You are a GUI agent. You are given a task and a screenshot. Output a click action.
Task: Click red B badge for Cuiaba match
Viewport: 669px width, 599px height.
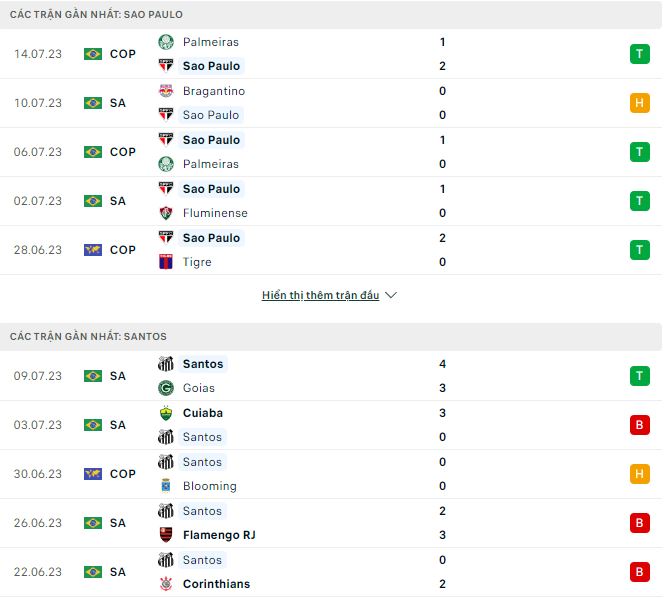639,425
